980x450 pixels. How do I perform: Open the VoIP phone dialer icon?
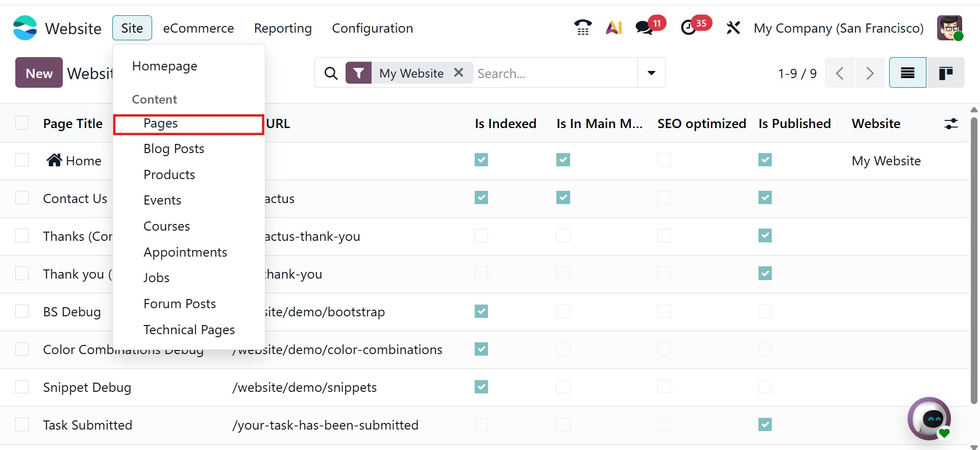coord(582,28)
